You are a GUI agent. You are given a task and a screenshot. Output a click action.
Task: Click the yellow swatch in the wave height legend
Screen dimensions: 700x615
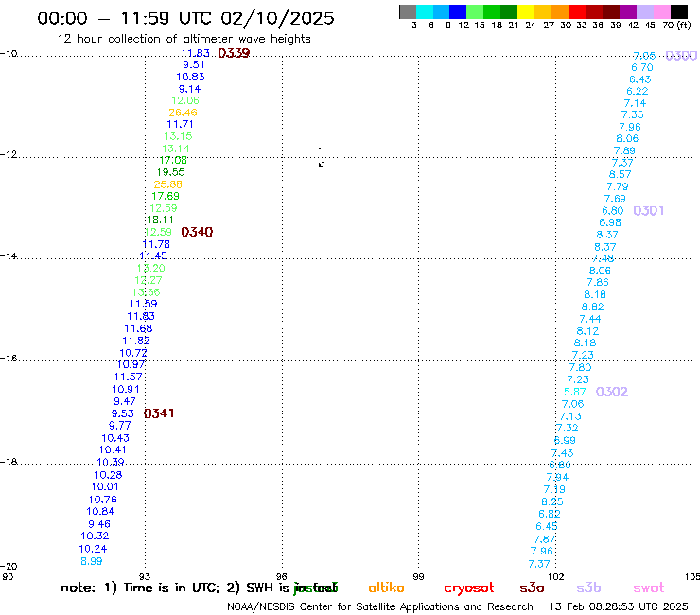click(526, 11)
